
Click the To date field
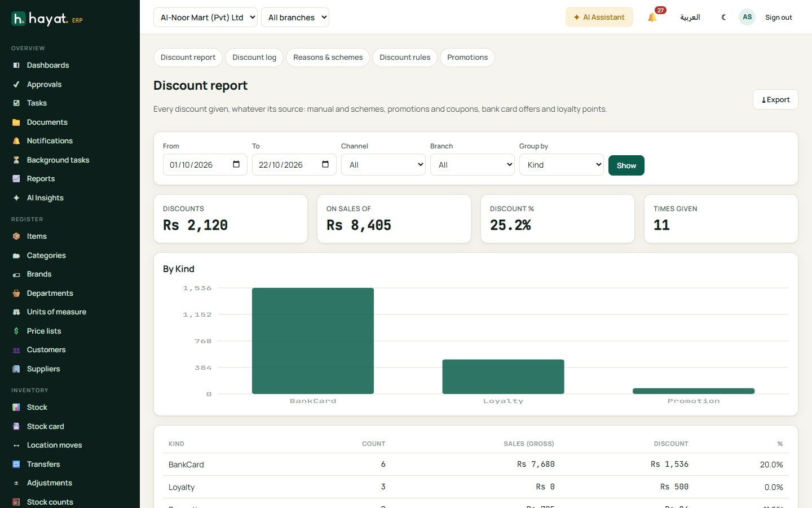(x=294, y=165)
